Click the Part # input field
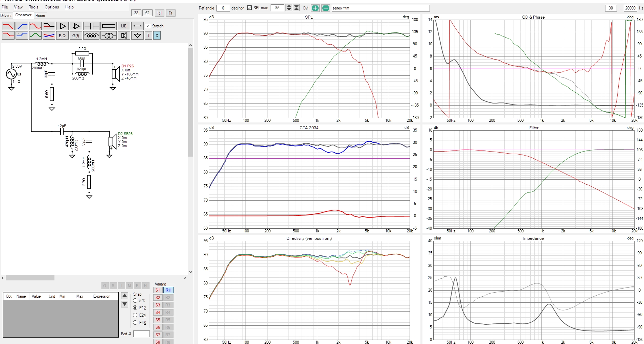 tap(141, 334)
